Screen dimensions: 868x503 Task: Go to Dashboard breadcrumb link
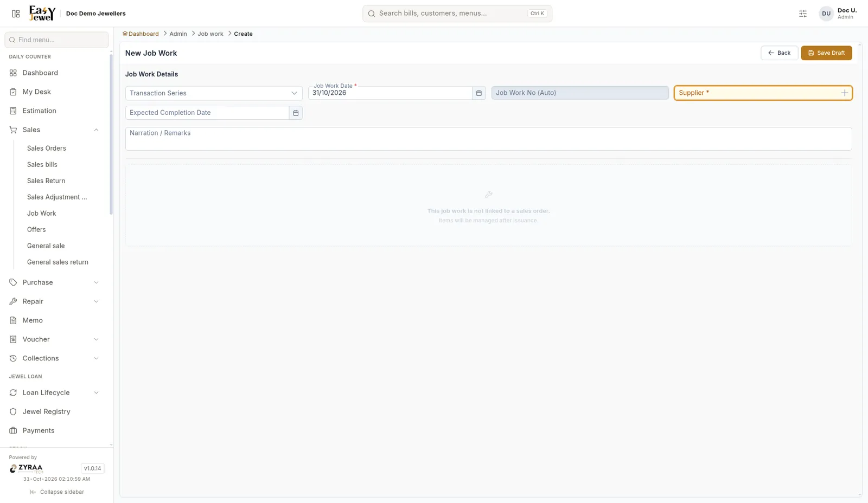pyautogui.click(x=141, y=34)
